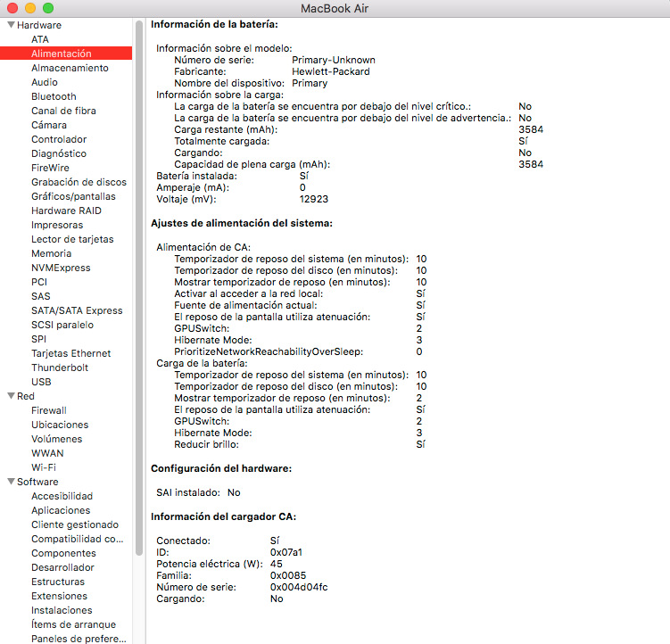The image size is (670, 644).
Task: Select Lector de tarjetas
Action: pos(72,239)
